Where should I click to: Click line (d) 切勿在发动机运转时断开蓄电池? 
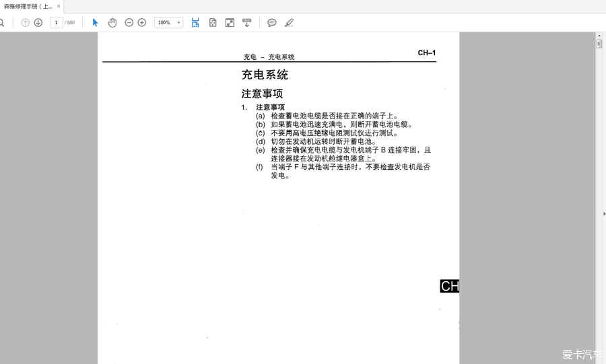tap(316, 141)
